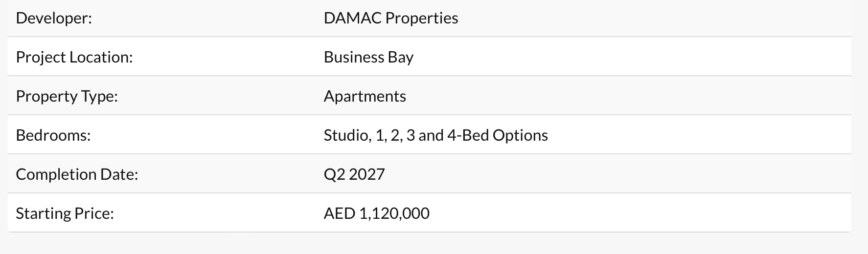
Task: Select the Business Bay location value
Action: click(x=368, y=57)
